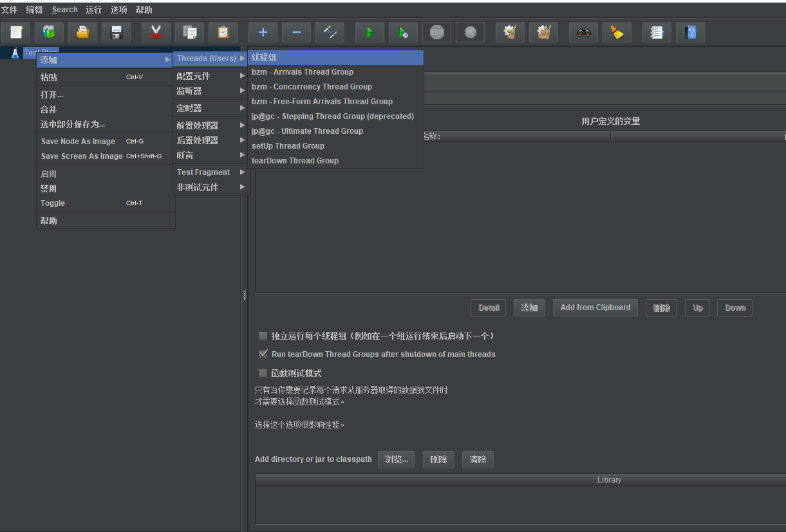Image resolution: width=786 pixels, height=532 pixels.
Task: Enable the 函数测试模式 checkbox
Action: click(x=263, y=373)
